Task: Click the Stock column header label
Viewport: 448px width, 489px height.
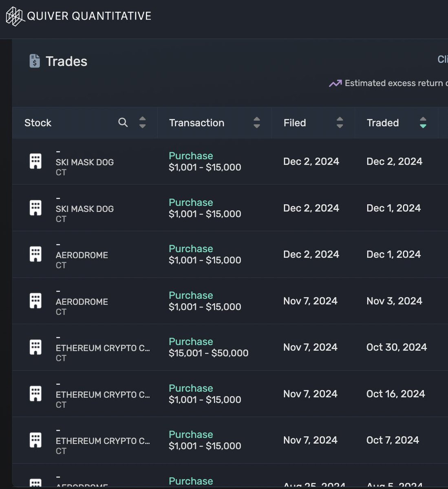Action: coord(38,123)
